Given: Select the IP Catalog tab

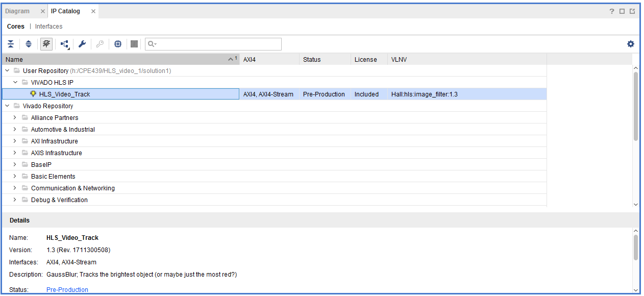Looking at the screenshot, I should (65, 11).
